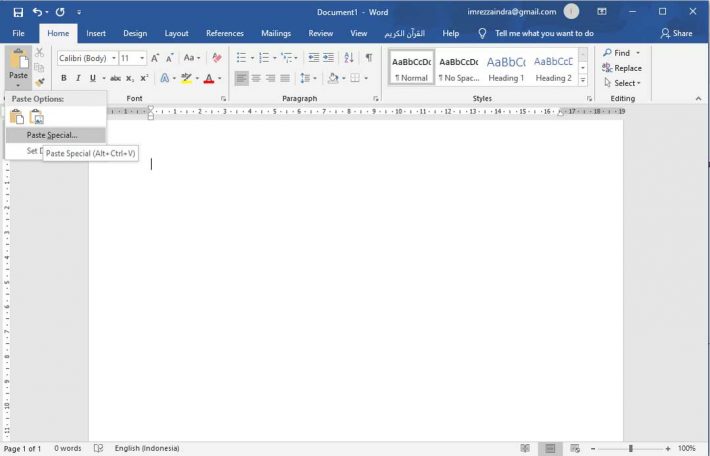Click the Numbering list icon
This screenshot has width=710, height=456.
coord(264,58)
